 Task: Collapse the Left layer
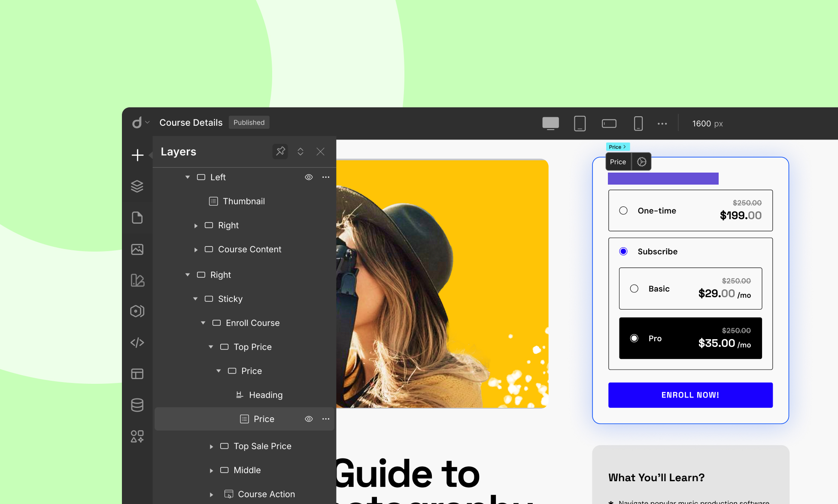(x=188, y=177)
